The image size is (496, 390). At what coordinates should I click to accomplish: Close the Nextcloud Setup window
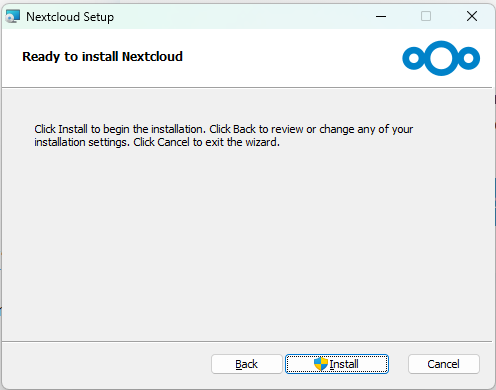pos(472,16)
